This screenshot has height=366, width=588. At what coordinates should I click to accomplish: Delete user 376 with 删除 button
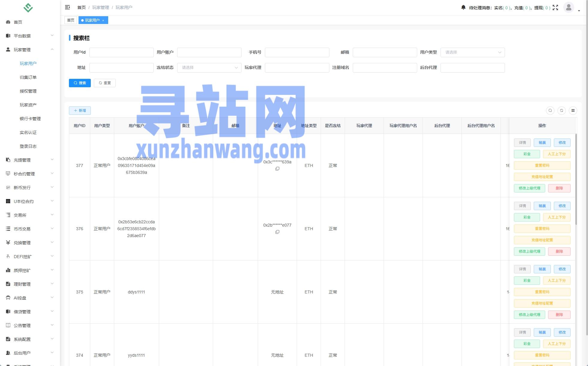point(559,251)
